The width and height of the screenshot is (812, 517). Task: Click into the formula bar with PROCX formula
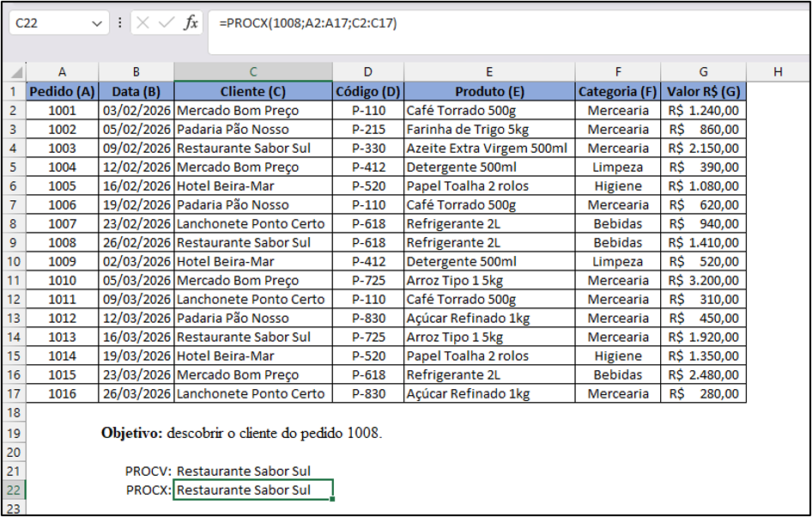click(510, 32)
